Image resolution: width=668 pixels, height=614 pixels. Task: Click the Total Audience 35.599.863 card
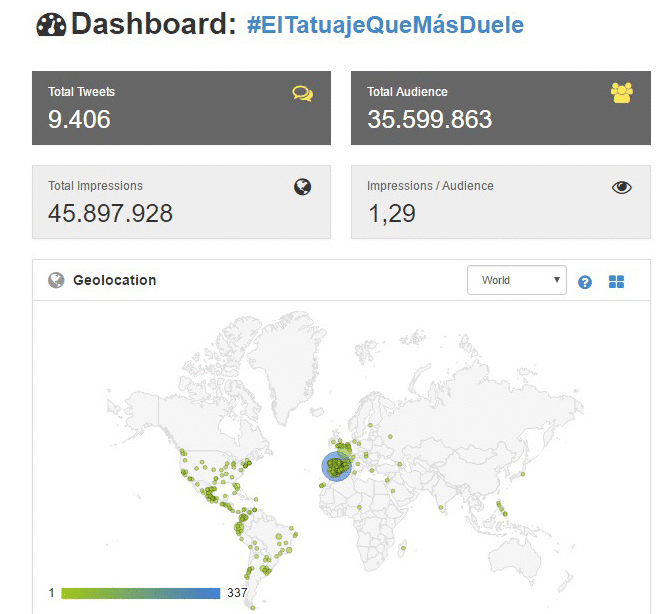coord(501,108)
